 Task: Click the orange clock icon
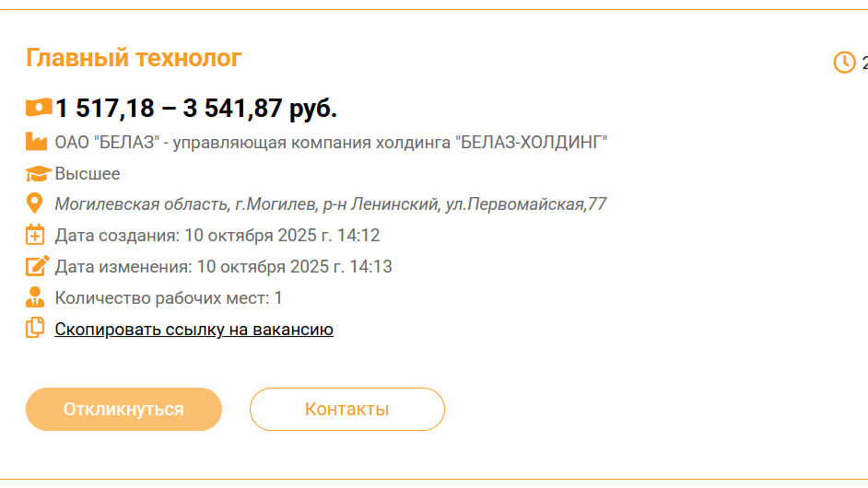pyautogui.click(x=844, y=62)
